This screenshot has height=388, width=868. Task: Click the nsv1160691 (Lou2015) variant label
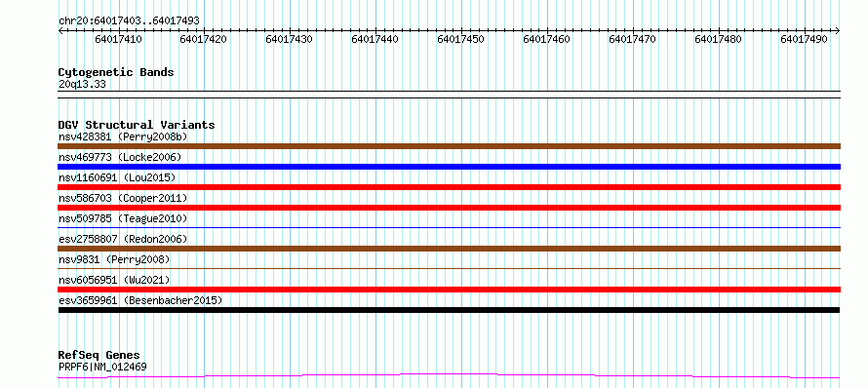[117, 177]
